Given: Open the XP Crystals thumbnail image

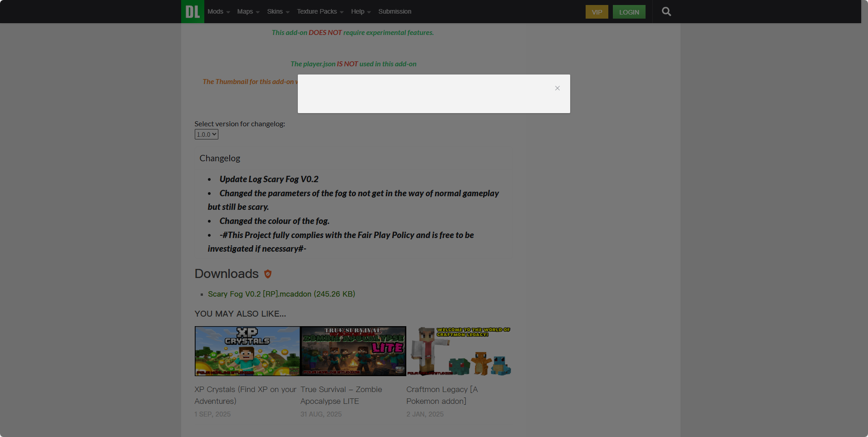Looking at the screenshot, I should (247, 351).
